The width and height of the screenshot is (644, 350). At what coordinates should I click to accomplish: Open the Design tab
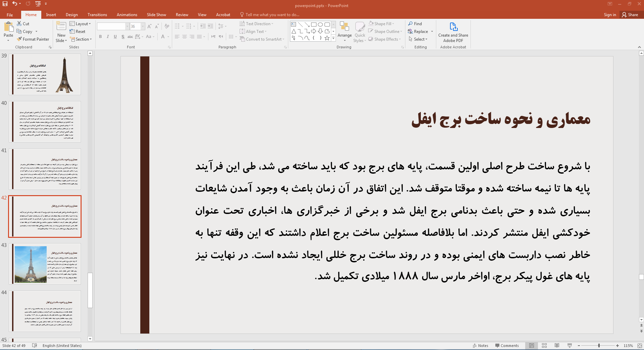71,15
